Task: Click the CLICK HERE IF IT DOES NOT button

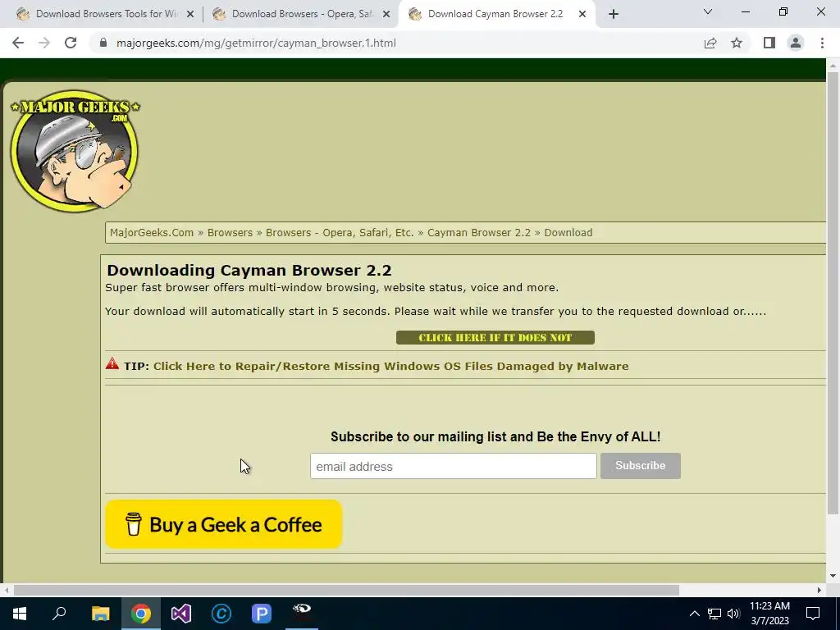Action: tap(495, 337)
